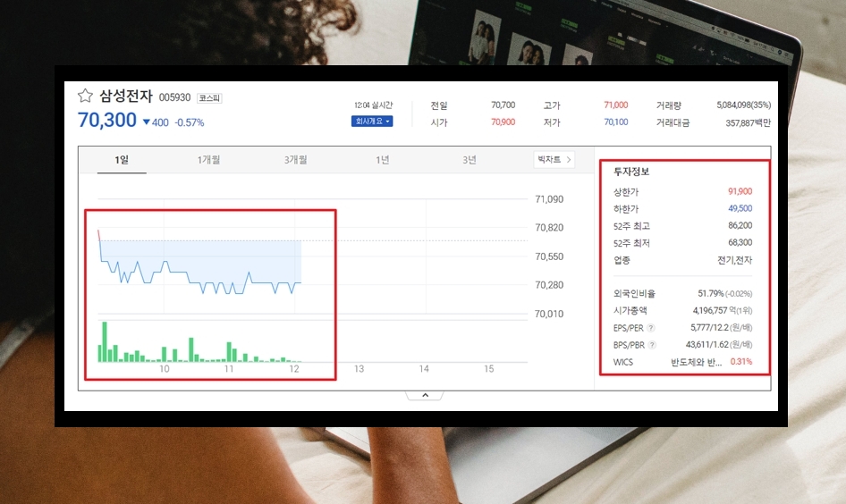Image resolution: width=846 pixels, height=504 pixels.
Task: Click the 52주 최고 value 86,200
Action: (740, 225)
